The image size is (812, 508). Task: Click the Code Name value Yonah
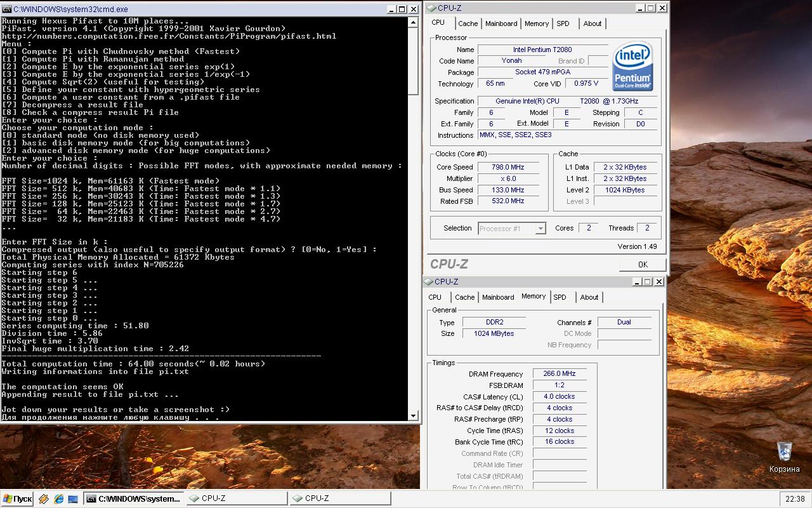pos(512,61)
